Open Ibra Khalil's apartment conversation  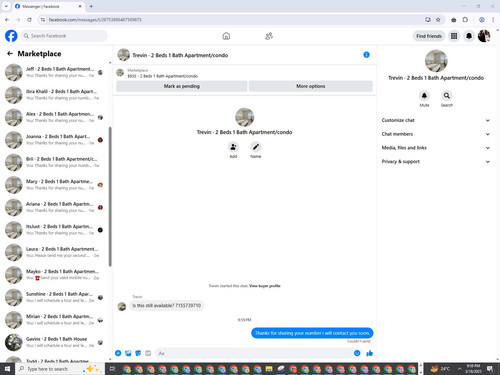pos(55,95)
